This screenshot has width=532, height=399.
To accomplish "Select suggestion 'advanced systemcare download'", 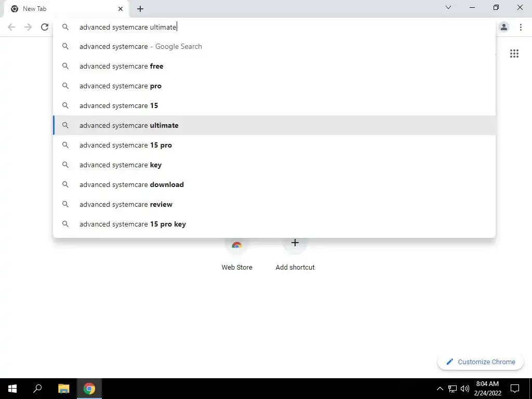I will pos(274,184).
